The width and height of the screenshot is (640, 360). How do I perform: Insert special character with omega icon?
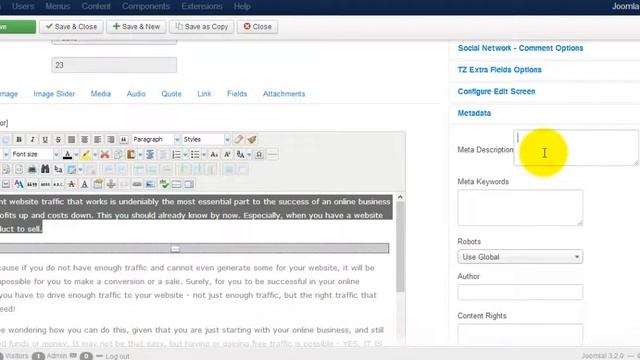tap(259, 154)
